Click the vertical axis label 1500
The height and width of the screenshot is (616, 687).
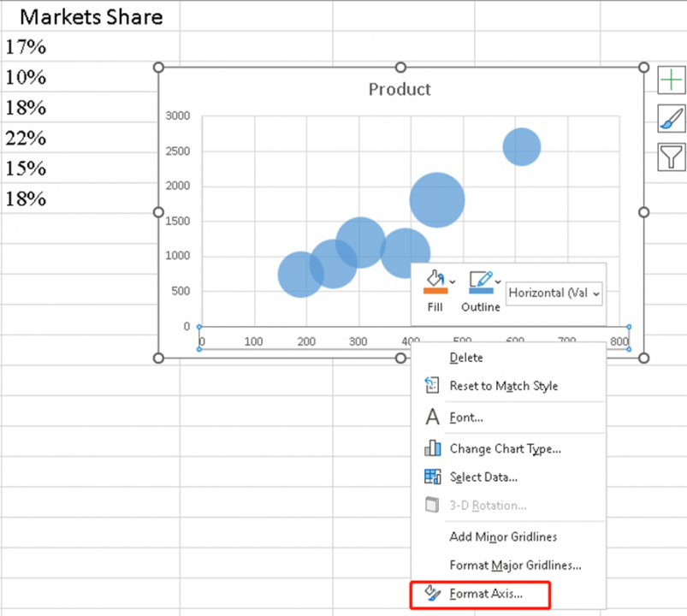(x=177, y=221)
